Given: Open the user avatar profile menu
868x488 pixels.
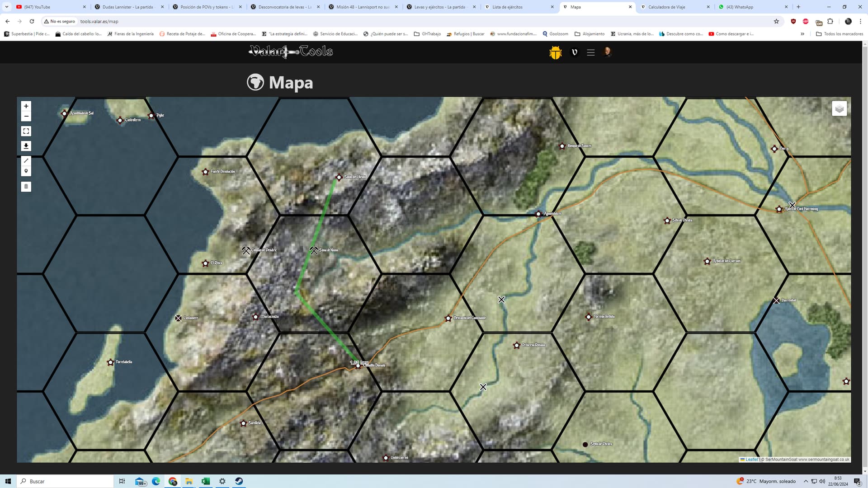Looking at the screenshot, I should coord(608,52).
